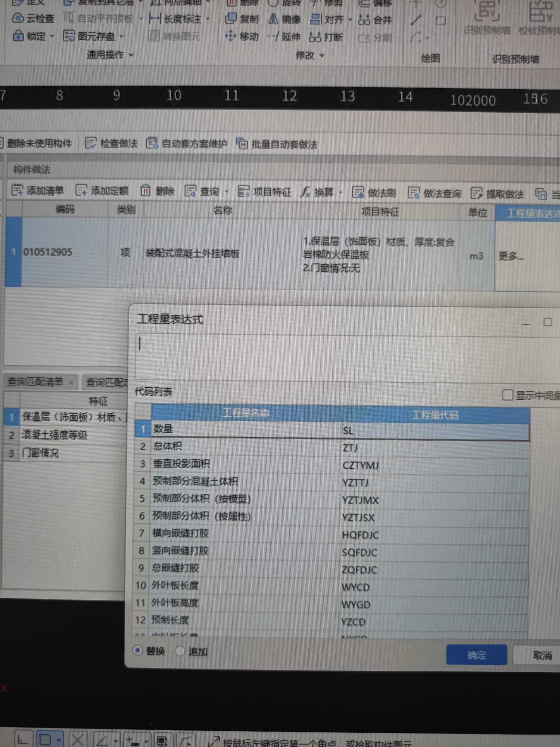
Task: Select 总嵌缝打胶 row
Action: tap(331, 568)
